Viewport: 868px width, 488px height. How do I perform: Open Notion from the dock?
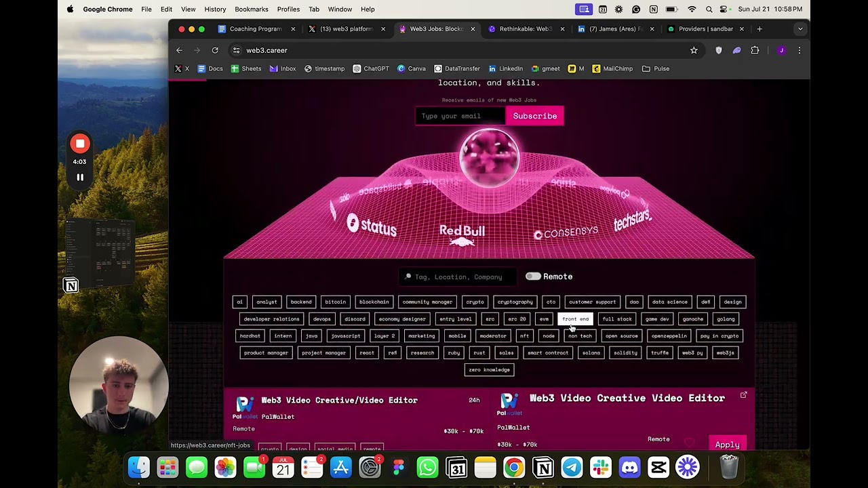coord(543,468)
